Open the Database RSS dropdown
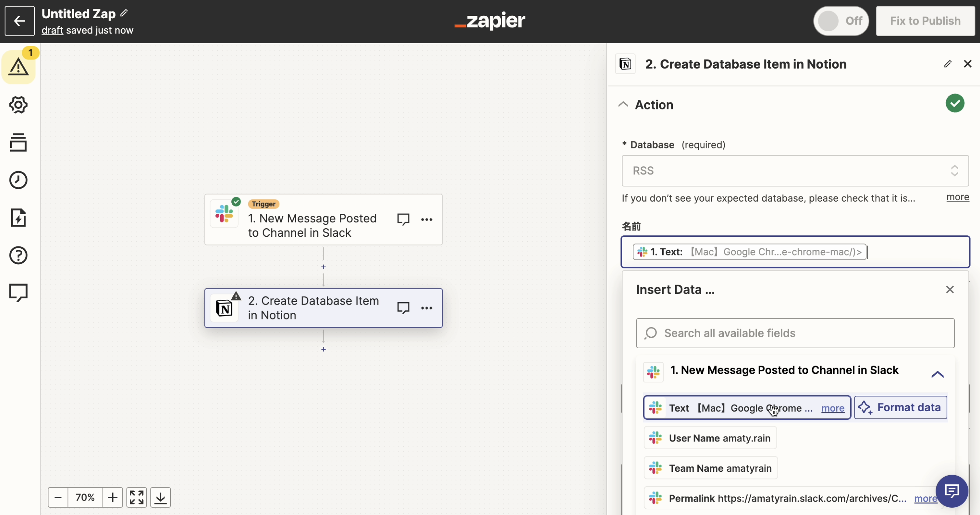Image resolution: width=980 pixels, height=515 pixels. coord(795,171)
